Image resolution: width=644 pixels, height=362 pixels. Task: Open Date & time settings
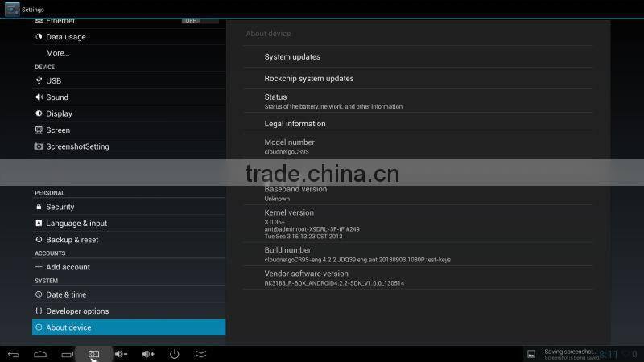pos(129,294)
